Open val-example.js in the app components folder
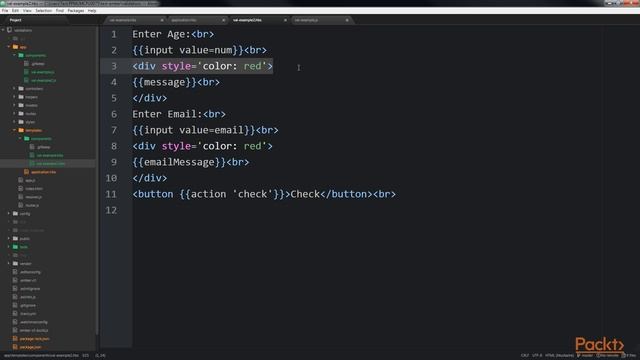The image size is (640, 360). click(42, 72)
